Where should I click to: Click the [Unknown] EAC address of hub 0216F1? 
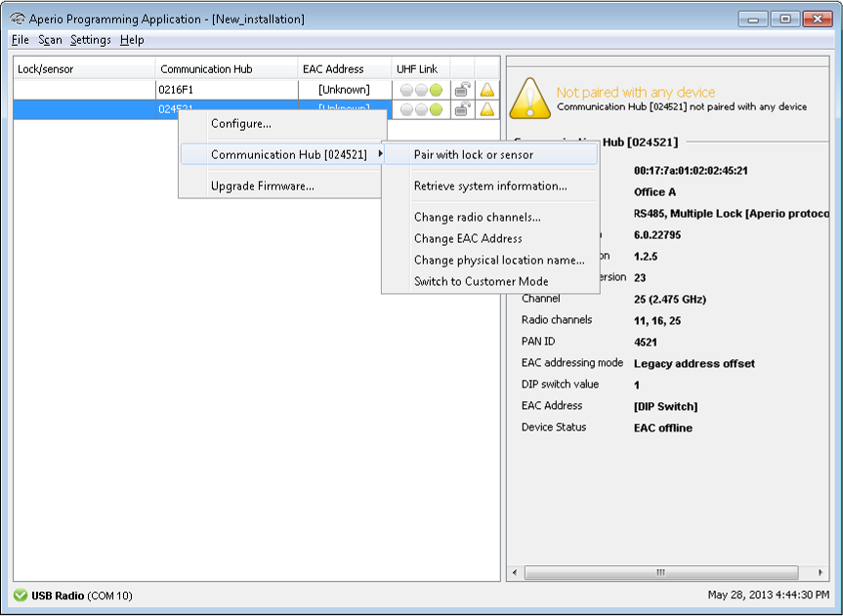tap(344, 90)
